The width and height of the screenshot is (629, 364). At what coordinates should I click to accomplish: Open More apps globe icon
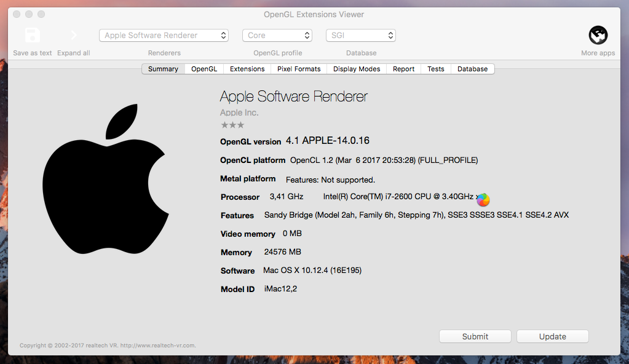click(x=598, y=35)
